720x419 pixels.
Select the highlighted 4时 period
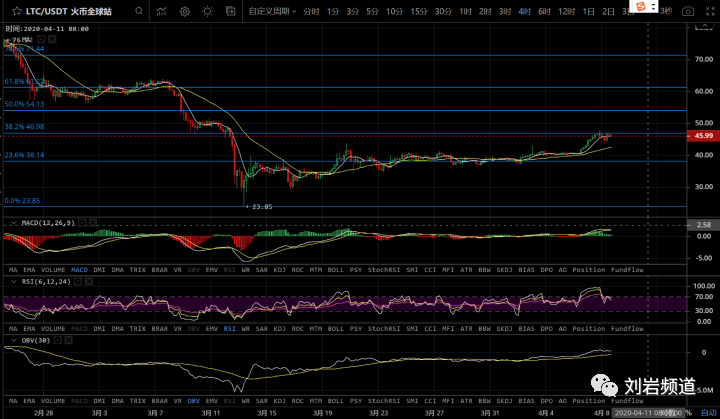click(x=524, y=11)
